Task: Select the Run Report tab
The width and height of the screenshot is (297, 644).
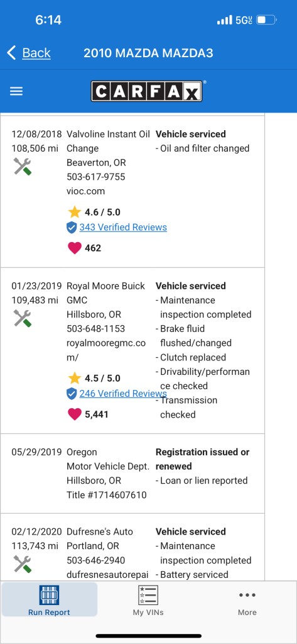Action: coord(49,599)
